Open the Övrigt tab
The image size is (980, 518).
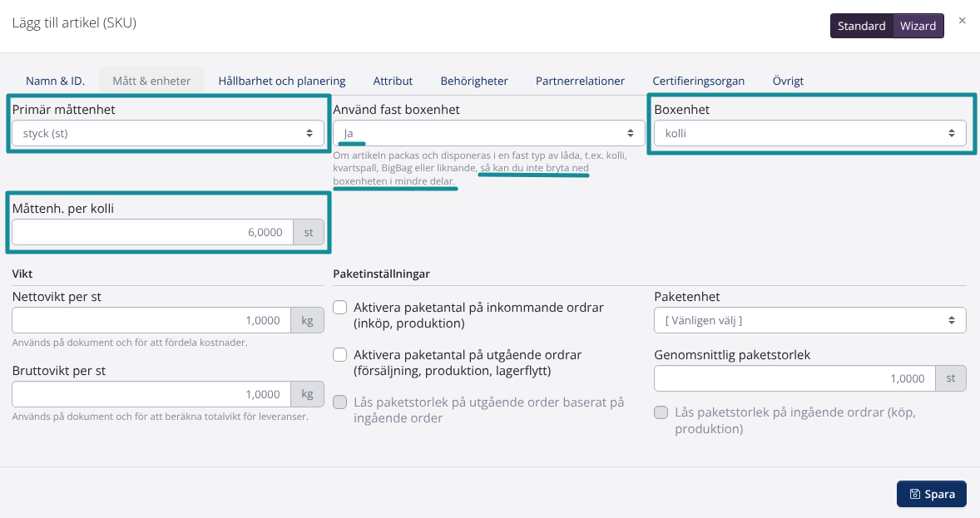click(788, 81)
